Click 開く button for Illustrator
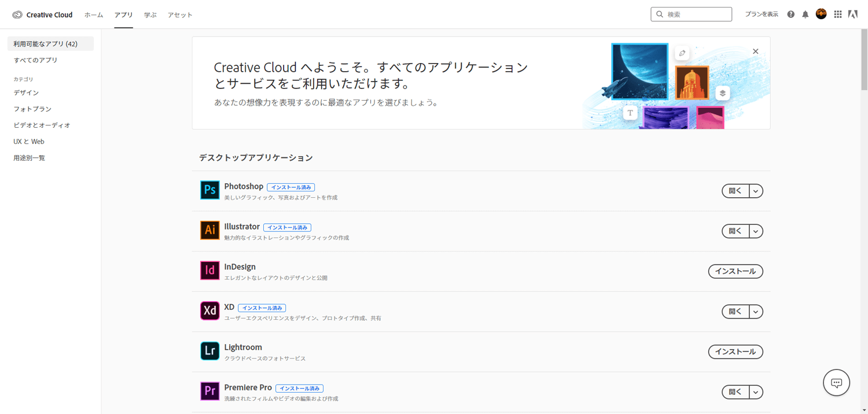Image resolution: width=868 pixels, height=414 pixels. (735, 231)
